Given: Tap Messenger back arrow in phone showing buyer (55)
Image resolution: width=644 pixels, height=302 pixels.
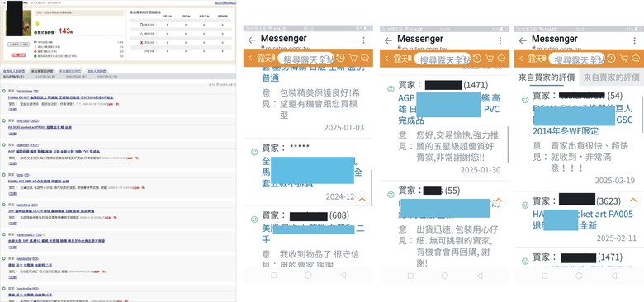Looking at the screenshot, I should pyautogui.click(x=388, y=40).
